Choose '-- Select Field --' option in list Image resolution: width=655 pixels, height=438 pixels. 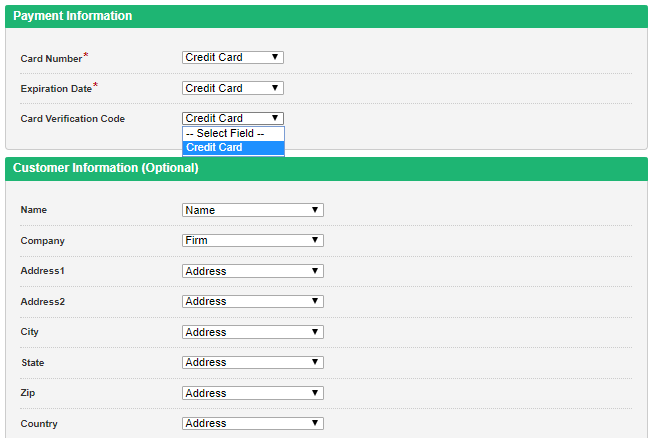(x=233, y=133)
